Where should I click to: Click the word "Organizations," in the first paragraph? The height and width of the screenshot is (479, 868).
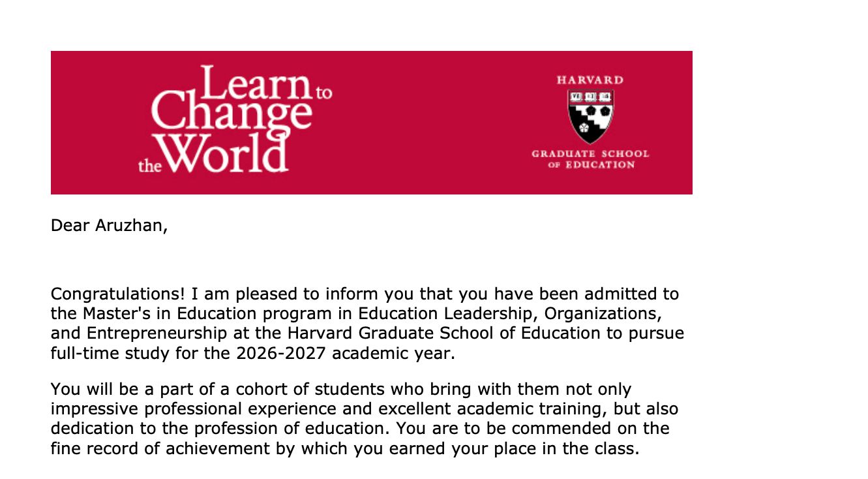(x=603, y=313)
